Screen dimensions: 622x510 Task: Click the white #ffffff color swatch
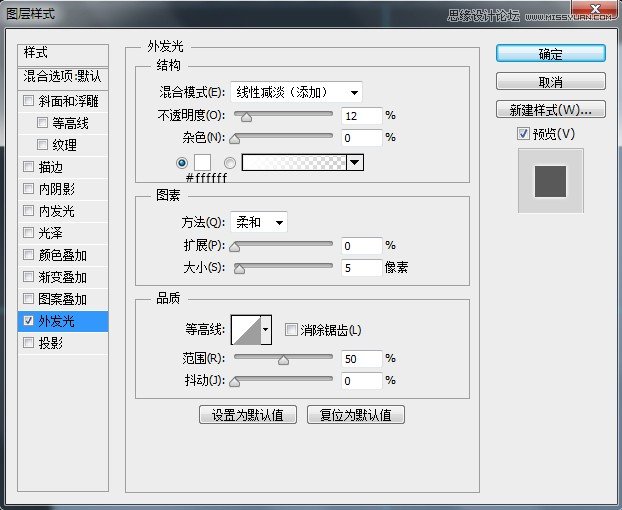tap(202, 163)
